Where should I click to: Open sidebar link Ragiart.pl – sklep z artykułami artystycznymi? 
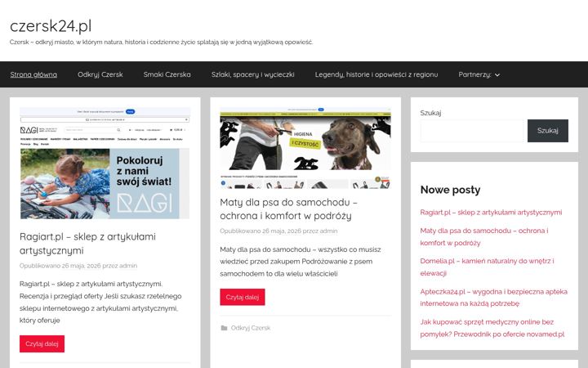click(x=491, y=212)
